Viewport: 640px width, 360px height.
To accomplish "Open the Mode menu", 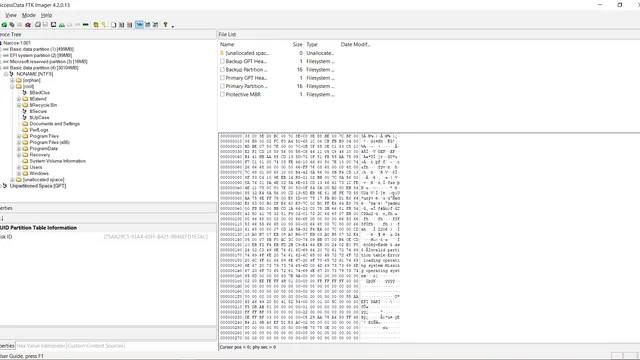I will point(29,15).
